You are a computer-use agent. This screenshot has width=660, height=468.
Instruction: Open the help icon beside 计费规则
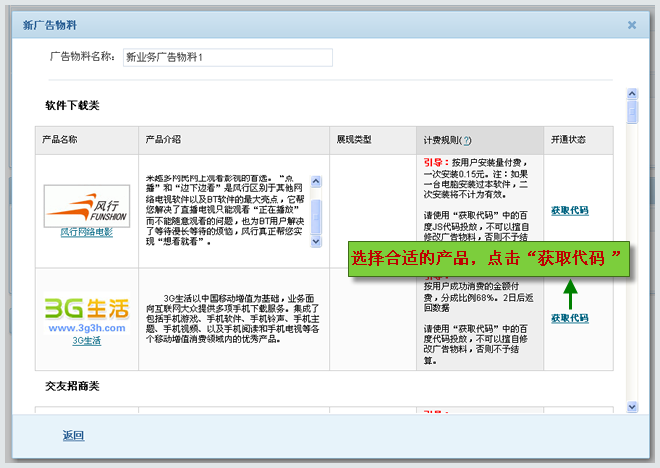(466, 141)
